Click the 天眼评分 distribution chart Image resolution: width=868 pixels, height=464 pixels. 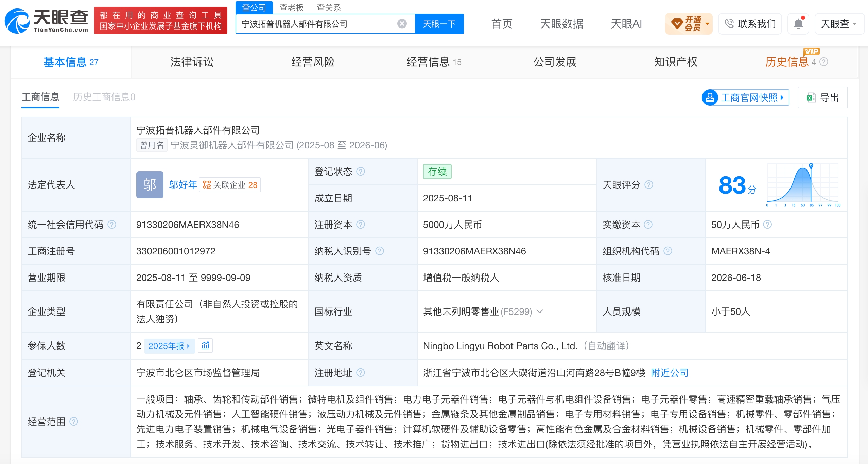point(803,184)
